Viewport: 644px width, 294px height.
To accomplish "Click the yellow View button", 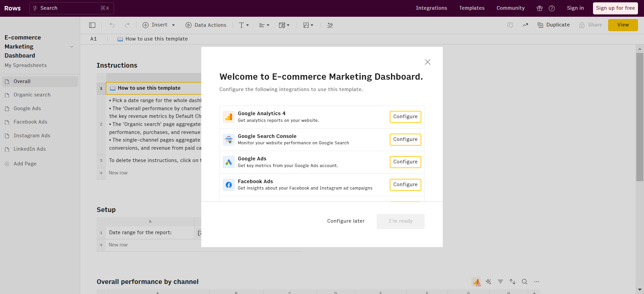I will pos(623,25).
